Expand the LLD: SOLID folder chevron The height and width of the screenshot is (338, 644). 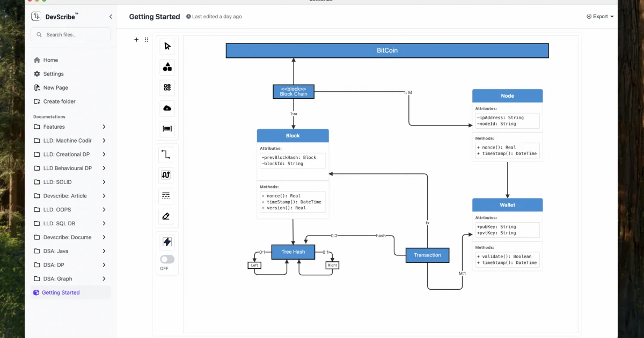pos(104,182)
